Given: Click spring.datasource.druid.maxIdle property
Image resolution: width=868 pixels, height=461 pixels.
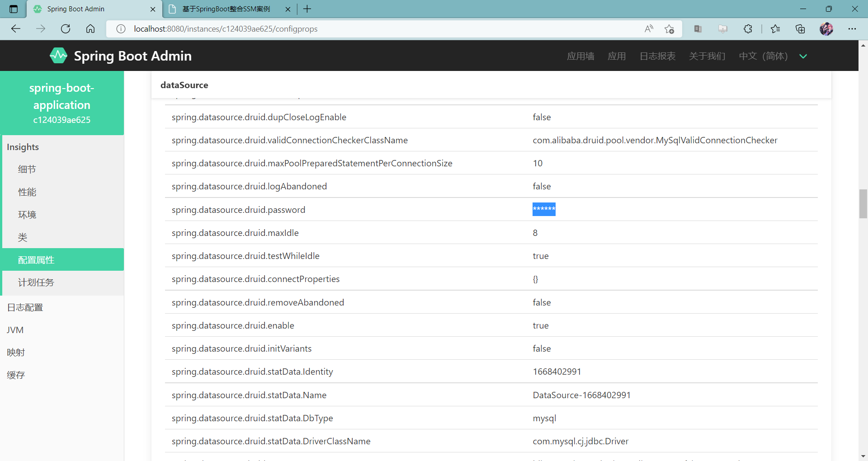Looking at the screenshot, I should (235, 233).
